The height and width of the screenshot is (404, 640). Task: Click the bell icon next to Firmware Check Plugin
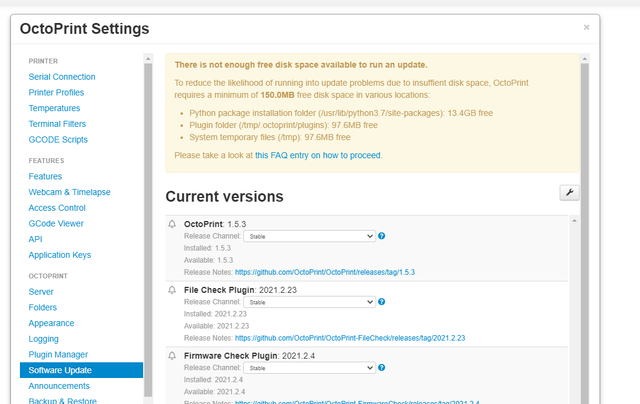(x=172, y=355)
